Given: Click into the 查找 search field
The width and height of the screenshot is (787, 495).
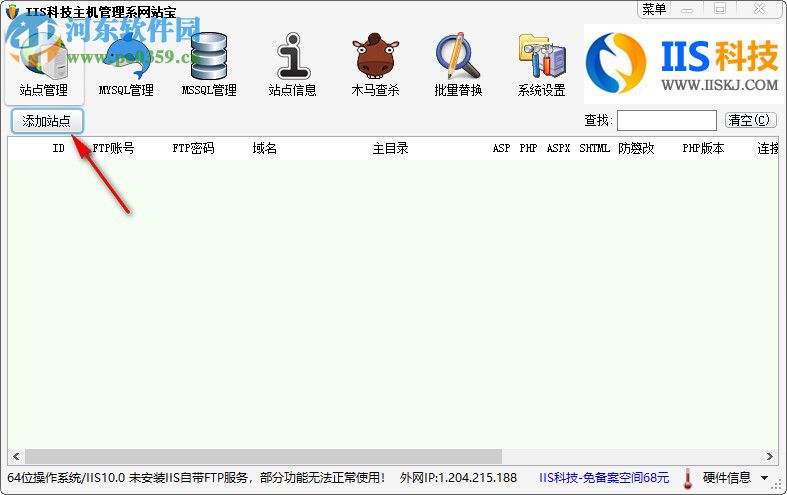Looking at the screenshot, I should pos(667,120).
